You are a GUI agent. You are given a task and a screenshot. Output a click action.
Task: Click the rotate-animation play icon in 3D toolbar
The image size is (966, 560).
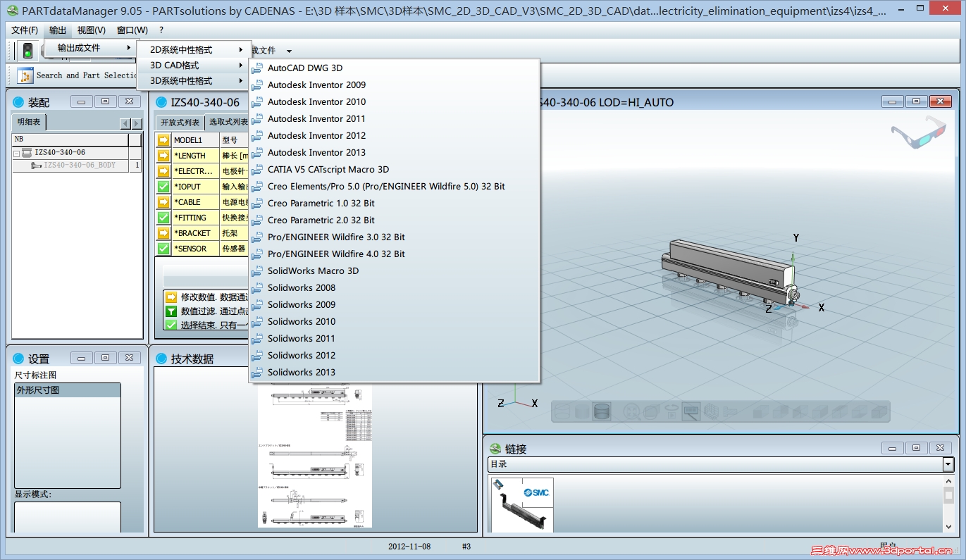(x=671, y=411)
